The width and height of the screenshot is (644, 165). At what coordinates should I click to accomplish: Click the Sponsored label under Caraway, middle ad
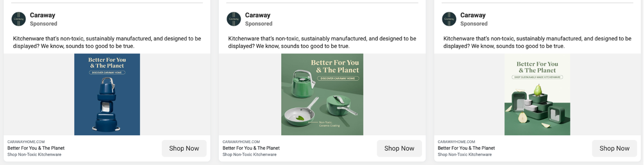(259, 23)
